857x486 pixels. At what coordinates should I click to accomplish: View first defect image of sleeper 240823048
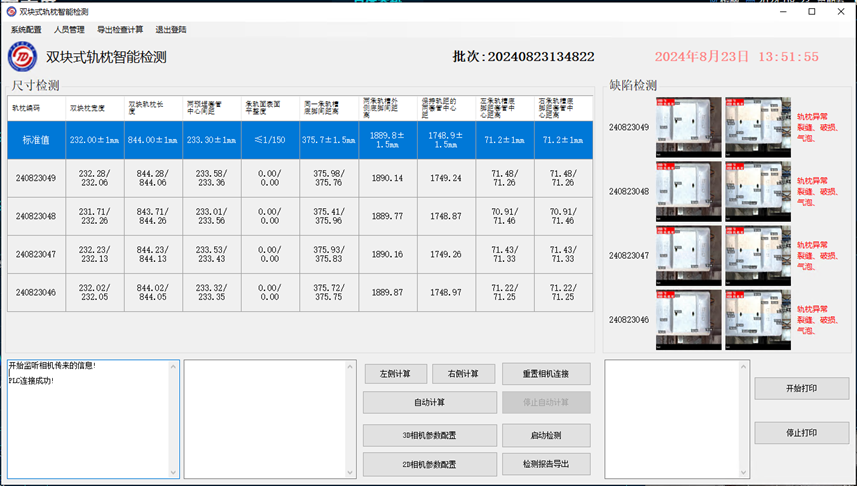(x=688, y=191)
